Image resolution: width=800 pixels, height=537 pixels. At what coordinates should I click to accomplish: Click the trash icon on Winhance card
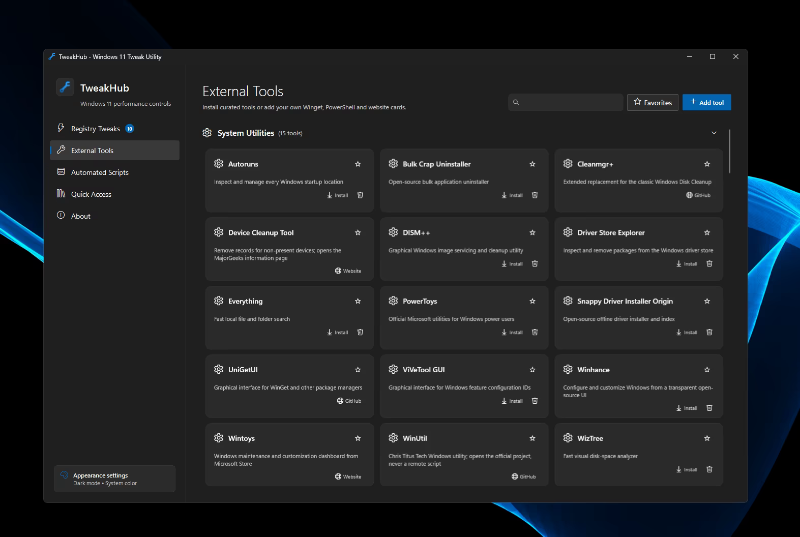[x=709, y=408]
